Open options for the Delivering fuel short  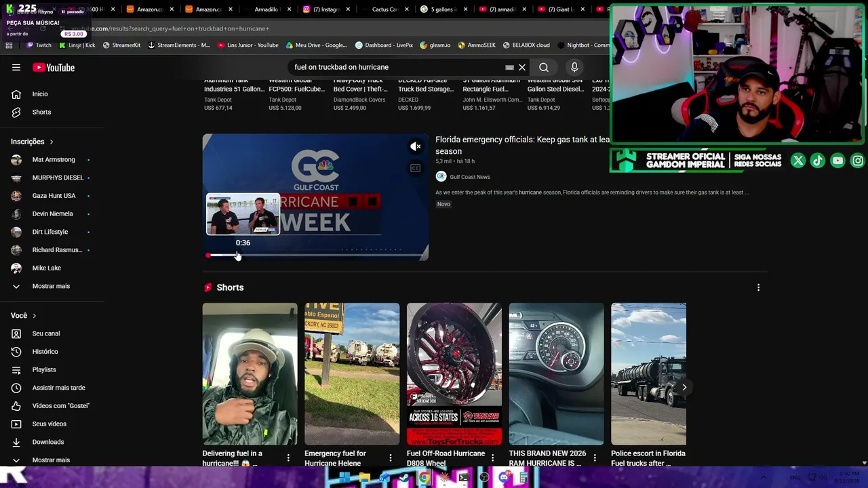288,458
